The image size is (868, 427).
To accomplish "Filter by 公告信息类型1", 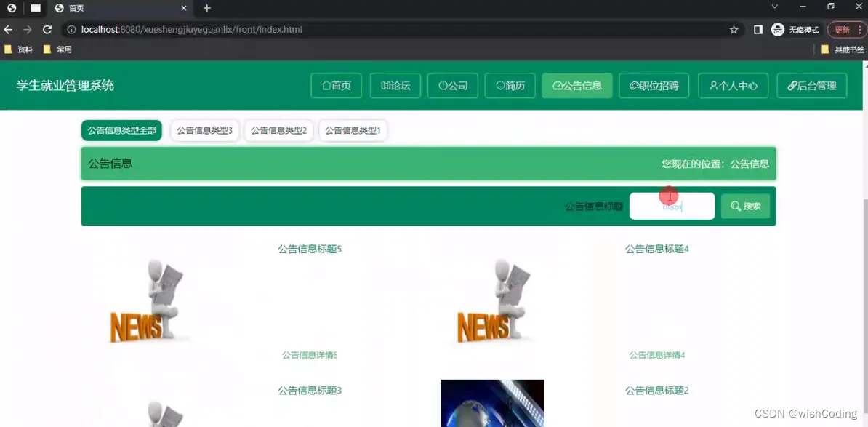I will click(353, 131).
